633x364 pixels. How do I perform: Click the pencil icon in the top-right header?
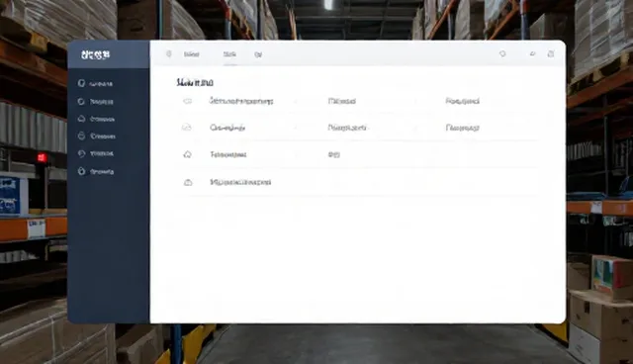pyautogui.click(x=532, y=53)
